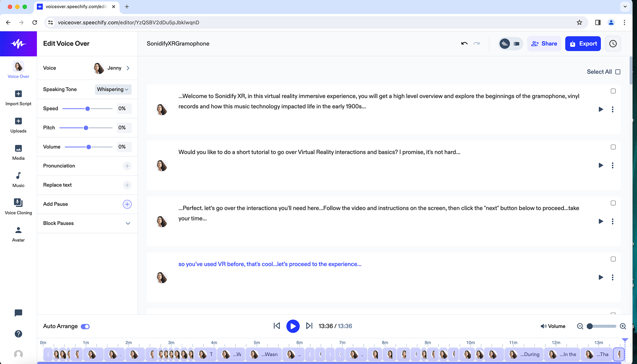Zoom out the timeline
Screen dimensions: 637x364
580,326
